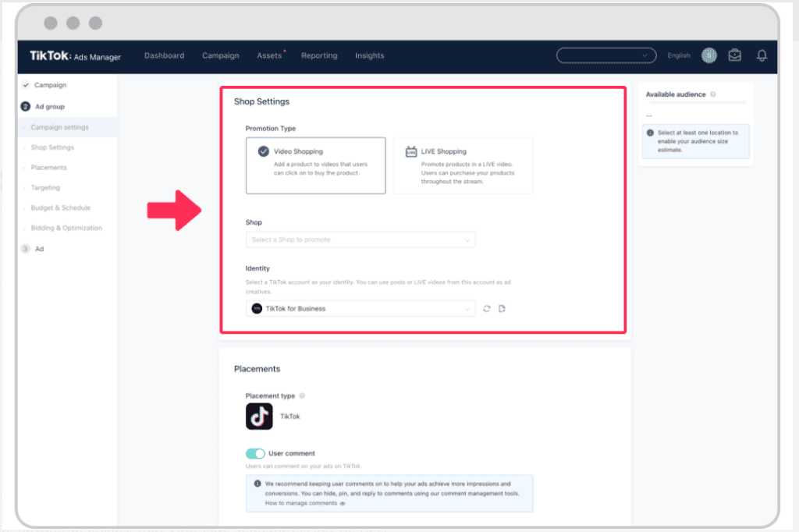Viewport: 799px width, 532px height.
Task: Click the TikTok placement logo
Action: pos(259,417)
